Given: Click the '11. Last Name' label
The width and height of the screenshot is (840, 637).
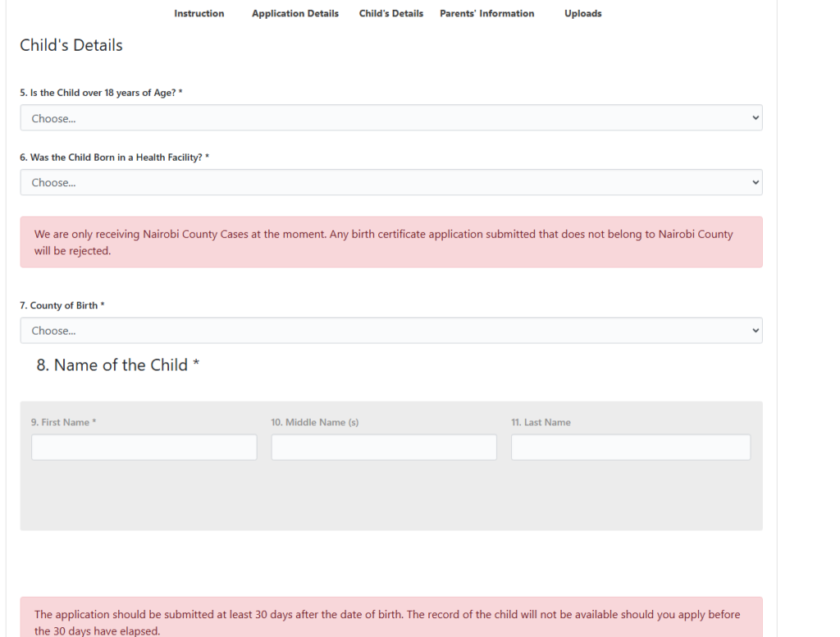Looking at the screenshot, I should (541, 423).
